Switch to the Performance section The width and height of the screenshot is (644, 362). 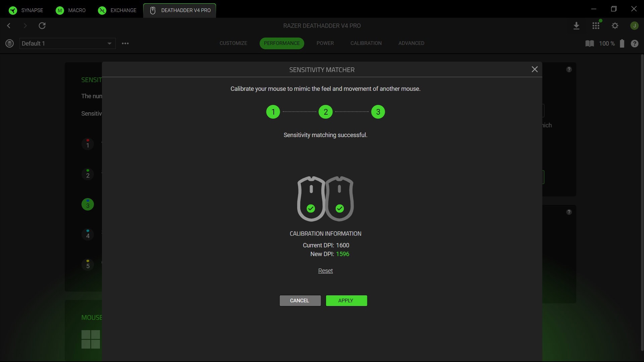(x=282, y=43)
